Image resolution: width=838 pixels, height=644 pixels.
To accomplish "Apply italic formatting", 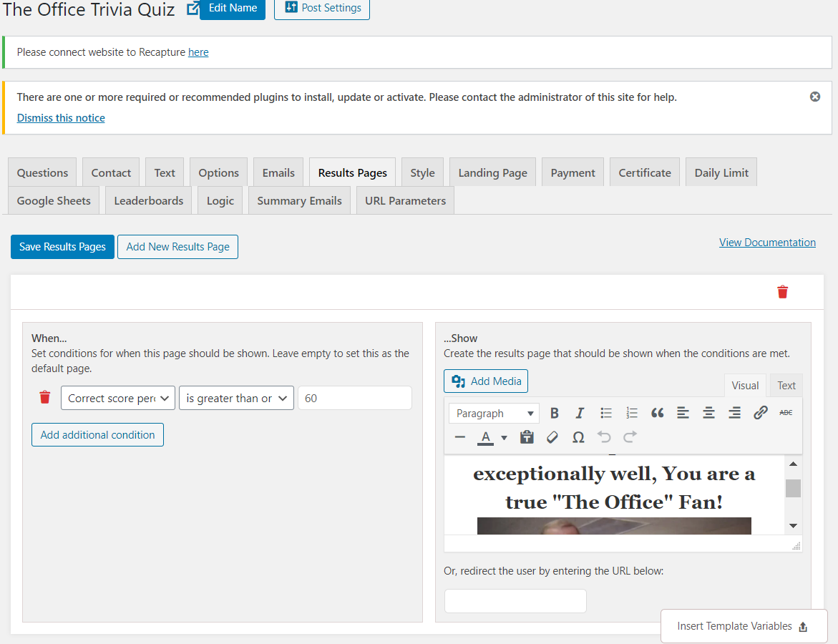I will click(580, 412).
